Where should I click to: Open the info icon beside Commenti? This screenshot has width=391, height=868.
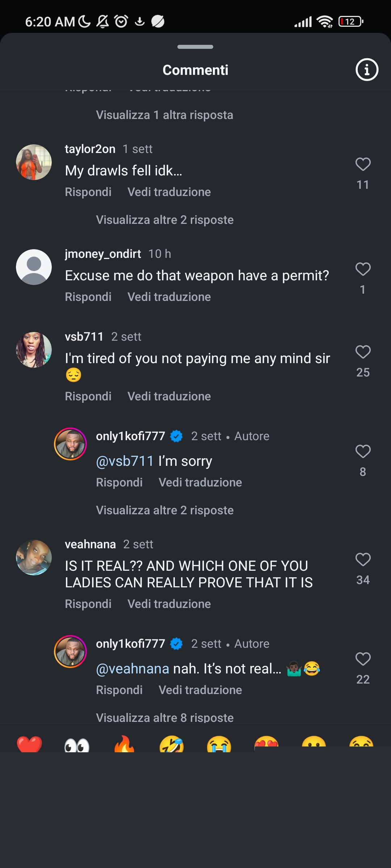367,69
